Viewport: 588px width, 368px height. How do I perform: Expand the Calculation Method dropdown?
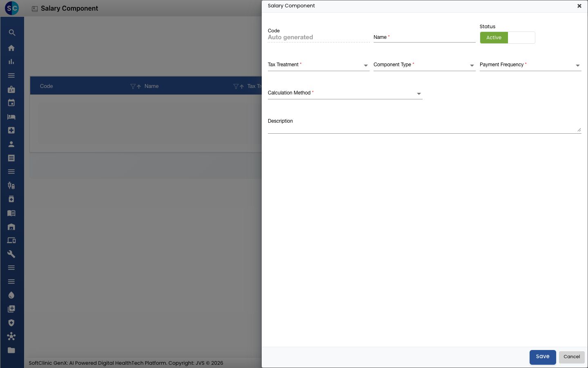coord(345,93)
